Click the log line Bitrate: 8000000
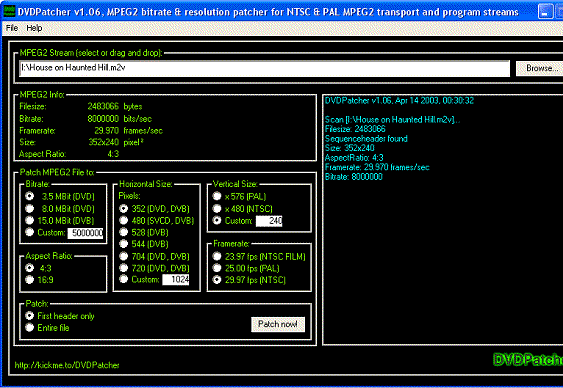 [354, 177]
